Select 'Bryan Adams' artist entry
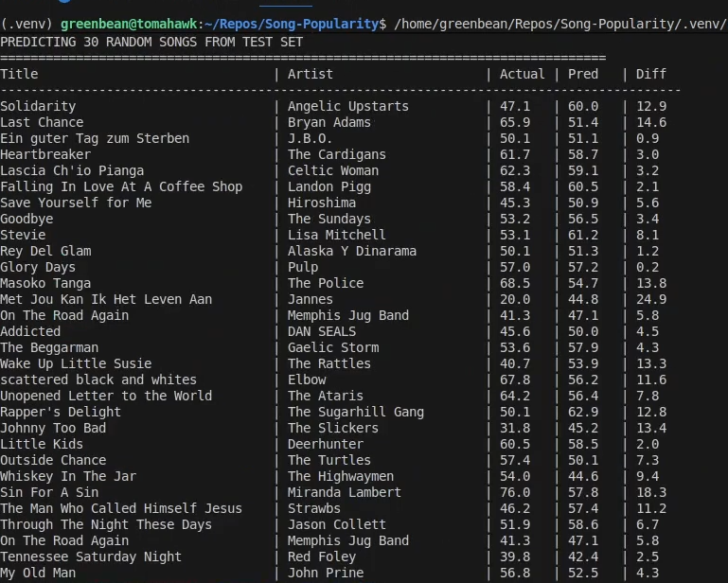This screenshot has height=583, width=728. (329, 122)
